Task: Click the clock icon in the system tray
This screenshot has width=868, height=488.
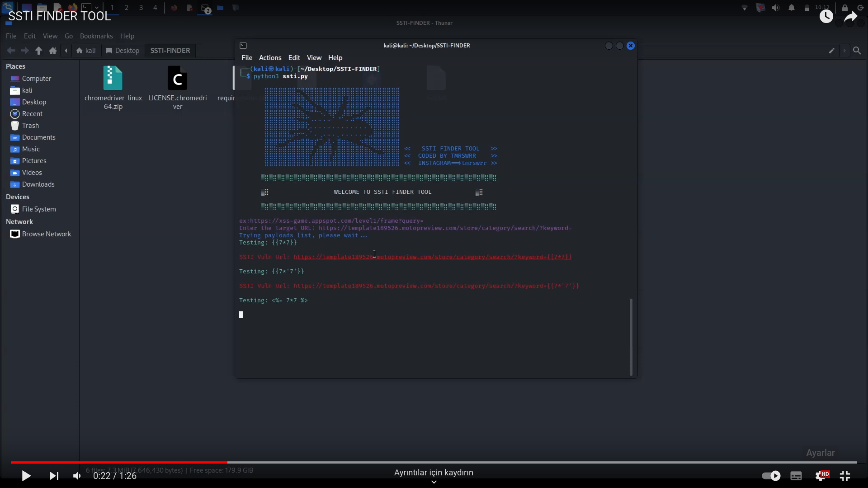Action: point(826,17)
